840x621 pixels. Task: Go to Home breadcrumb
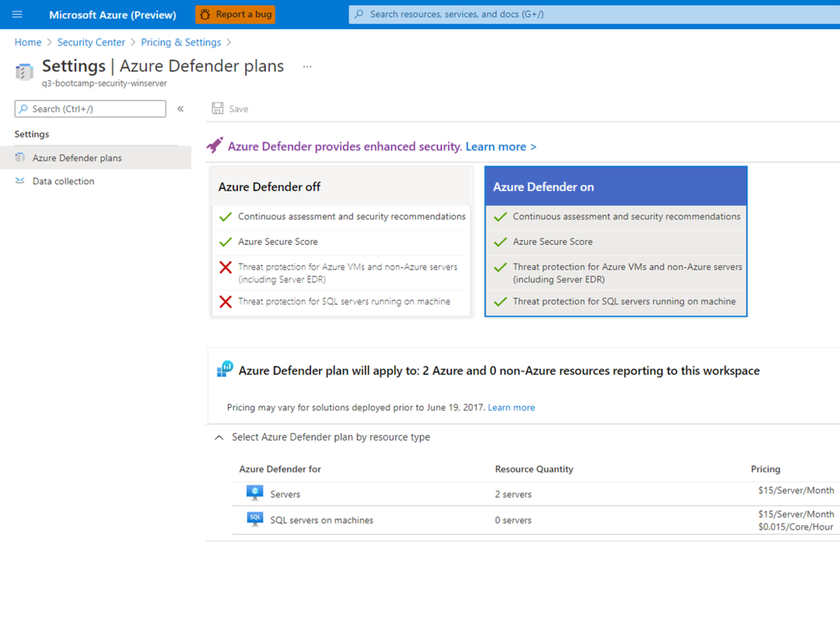tap(28, 42)
